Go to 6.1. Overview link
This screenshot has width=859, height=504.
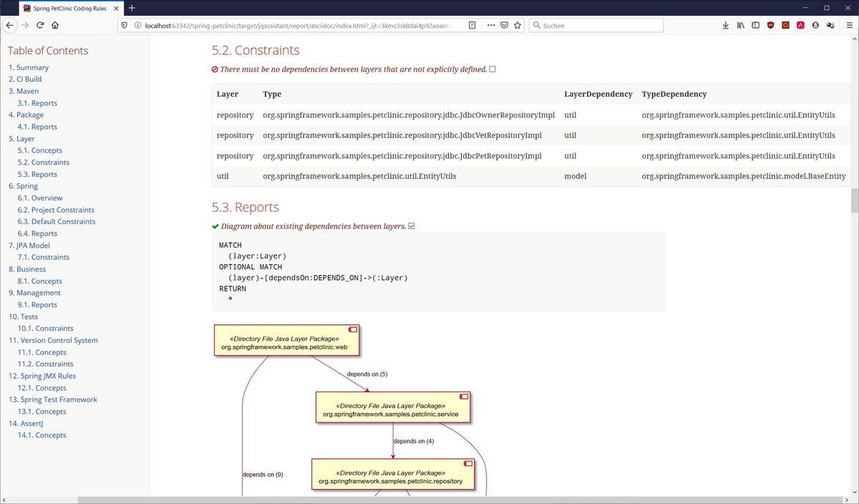(40, 198)
